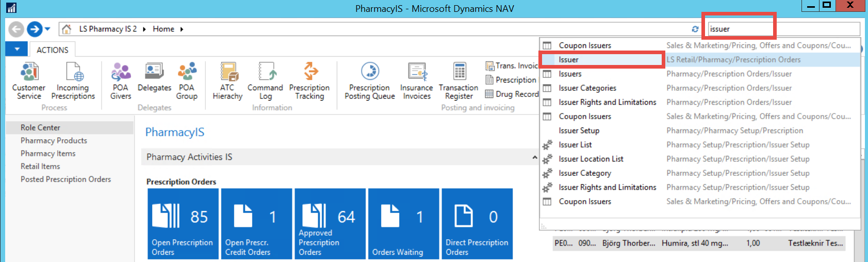Open Transaction Register
Viewport: 868px width, 262px height.
(x=458, y=81)
